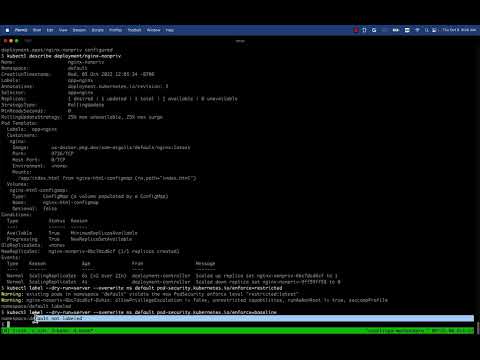The image size is (480, 360).
Task: Click the first 'Warning:' line about existing pods
Action: (150, 294)
